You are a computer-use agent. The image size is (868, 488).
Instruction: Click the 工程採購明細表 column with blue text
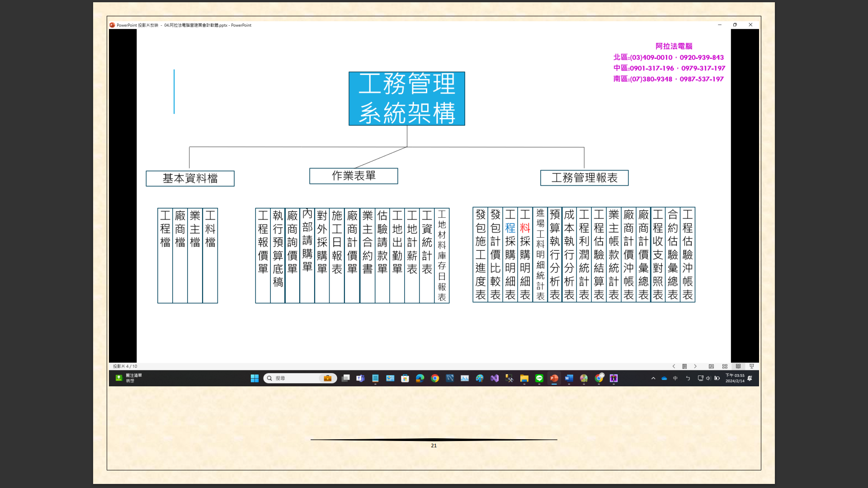[x=510, y=255]
